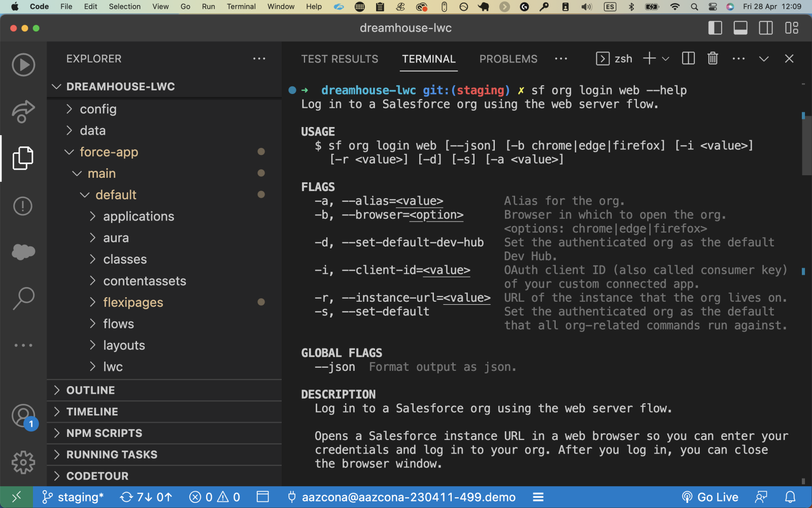Collapse the main folder
Viewport: 812px width, 508px height.
[x=164, y=173]
